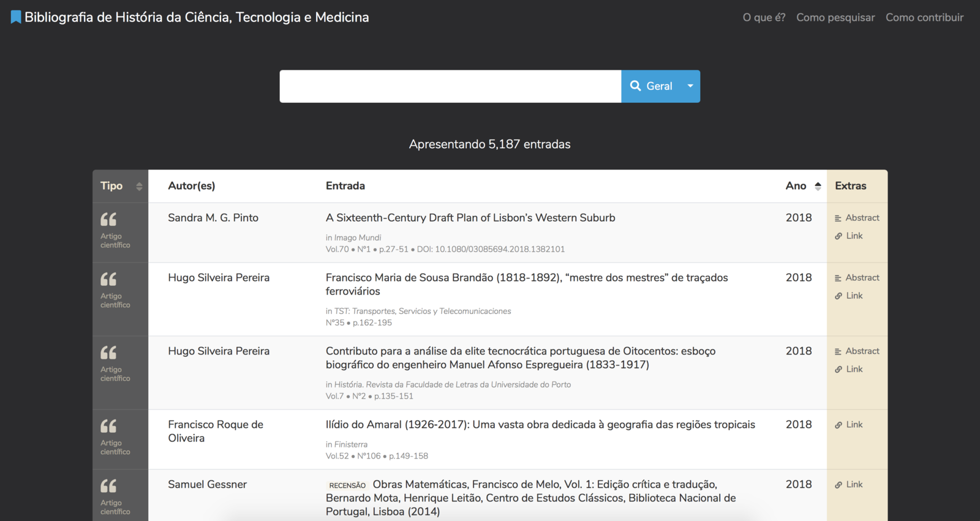Show Abstract for Lisbon's Western Suburb entry
The image size is (980, 521).
tap(857, 218)
